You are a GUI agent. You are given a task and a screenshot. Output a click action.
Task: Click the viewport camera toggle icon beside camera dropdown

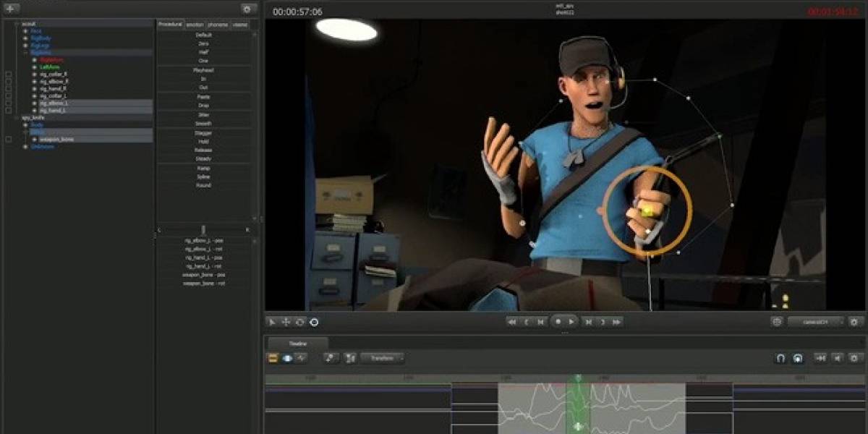(x=778, y=322)
